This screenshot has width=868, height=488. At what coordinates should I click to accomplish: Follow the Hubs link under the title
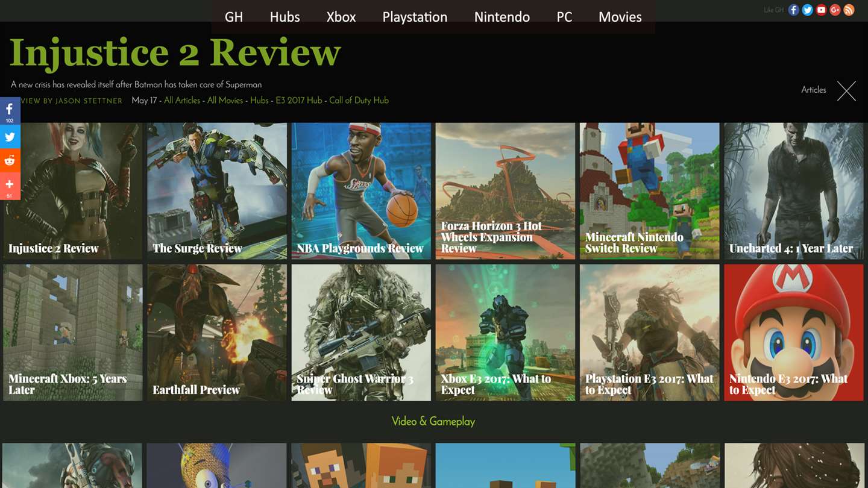[x=259, y=101]
